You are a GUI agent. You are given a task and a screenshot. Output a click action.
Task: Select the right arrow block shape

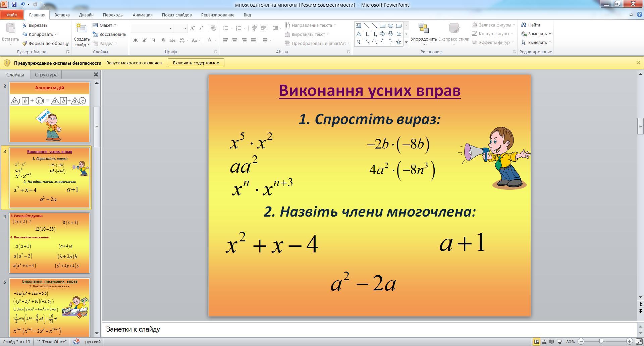(382, 34)
